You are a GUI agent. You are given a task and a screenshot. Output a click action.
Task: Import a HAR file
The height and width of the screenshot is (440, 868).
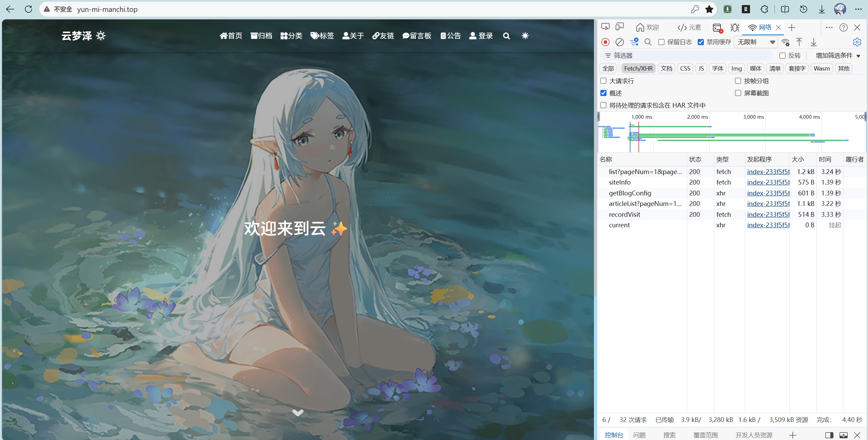[799, 42]
